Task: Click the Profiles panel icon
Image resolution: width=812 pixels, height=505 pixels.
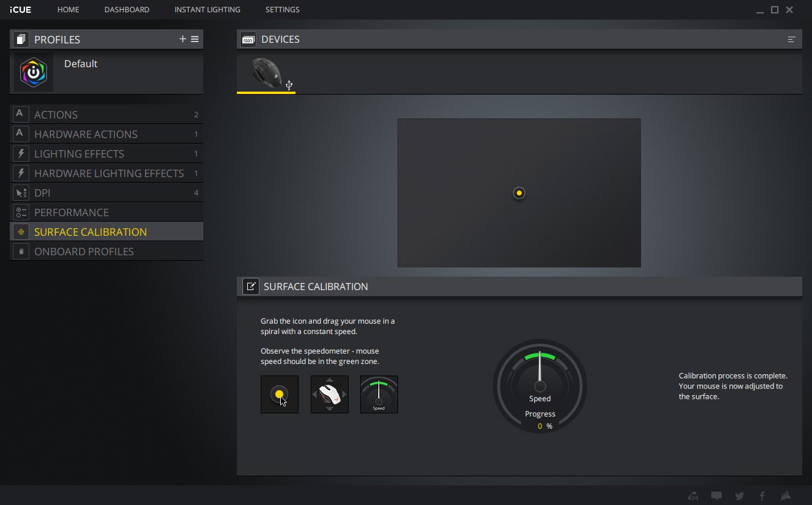Action: point(21,39)
